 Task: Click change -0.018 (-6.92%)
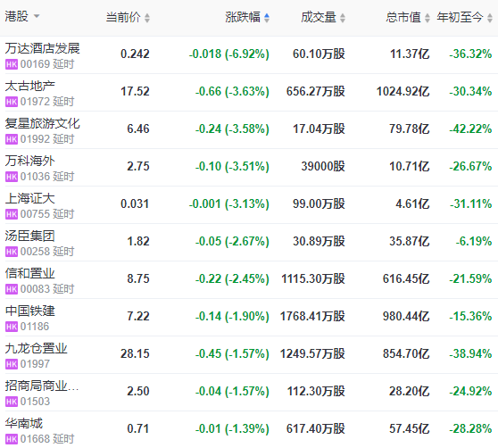(x=229, y=54)
